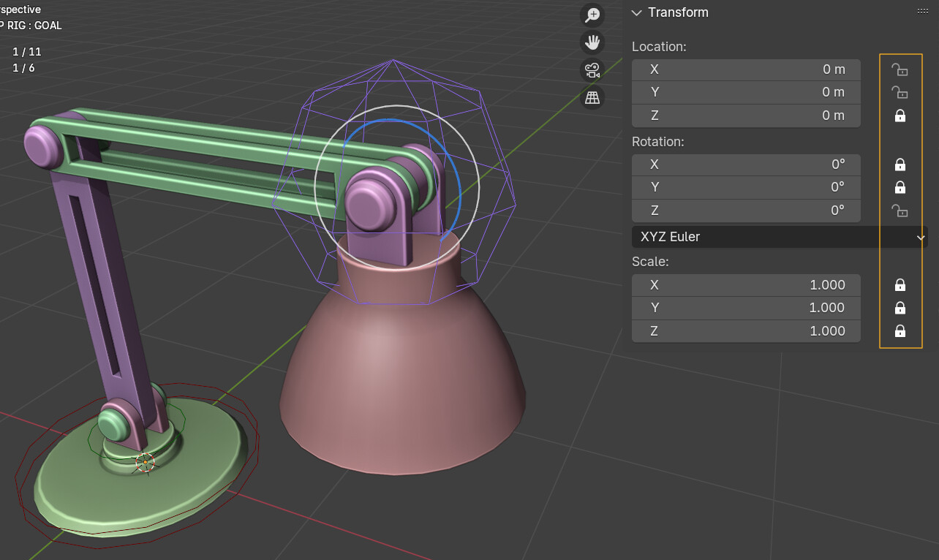Image resolution: width=939 pixels, height=560 pixels.
Task: Unlock the Rotation X axis
Action: [900, 164]
